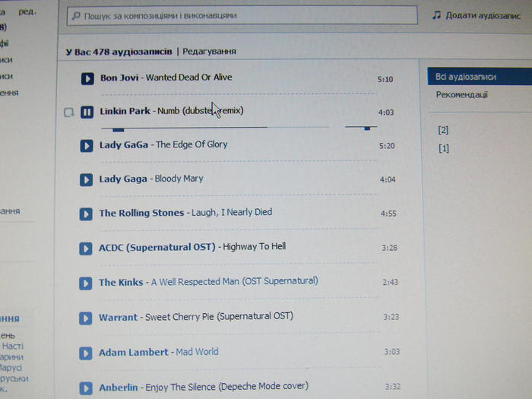Click song title Highway To Hell

[x=254, y=246]
